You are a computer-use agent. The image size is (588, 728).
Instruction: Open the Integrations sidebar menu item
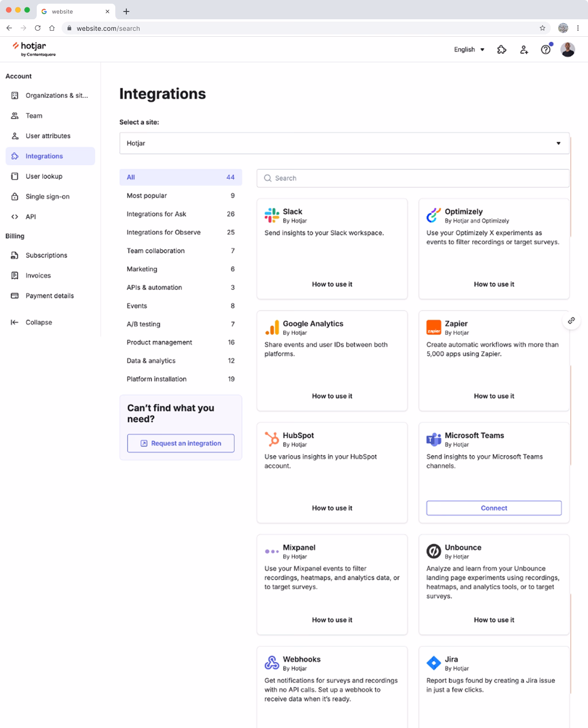[50, 156]
